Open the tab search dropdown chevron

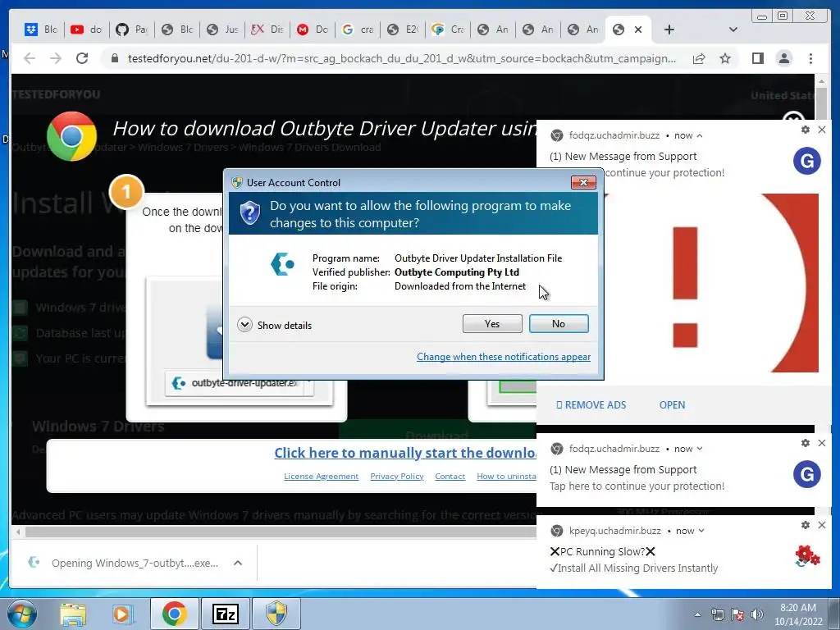[x=733, y=30]
